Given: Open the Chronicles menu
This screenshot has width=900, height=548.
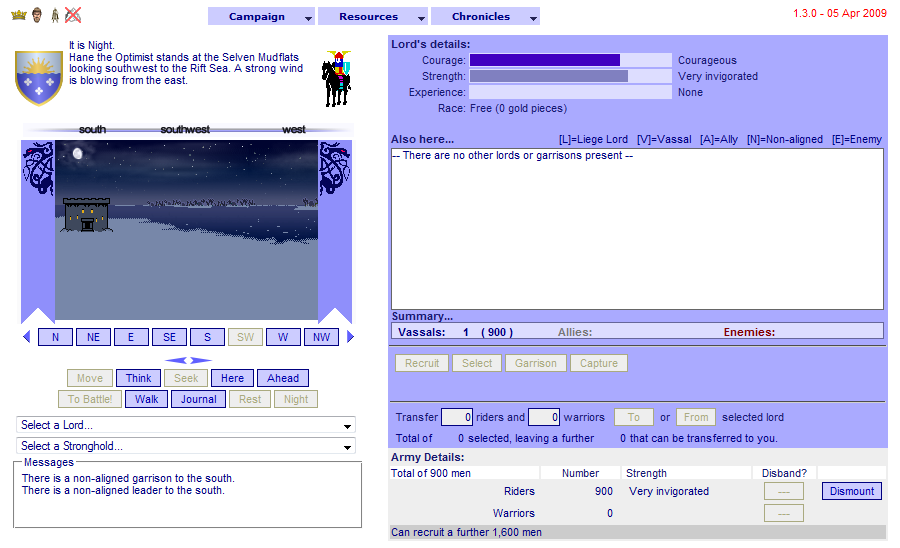Looking at the screenshot, I should pyautogui.click(x=481, y=17).
